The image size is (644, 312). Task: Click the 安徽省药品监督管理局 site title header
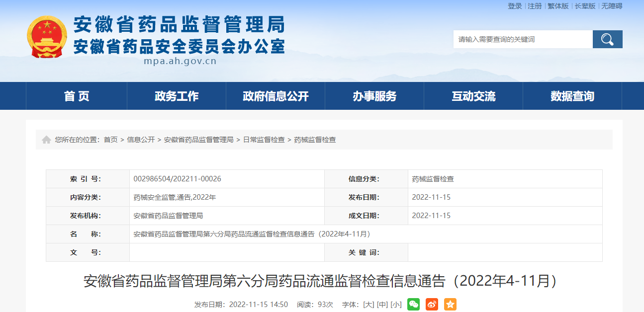coord(179,25)
